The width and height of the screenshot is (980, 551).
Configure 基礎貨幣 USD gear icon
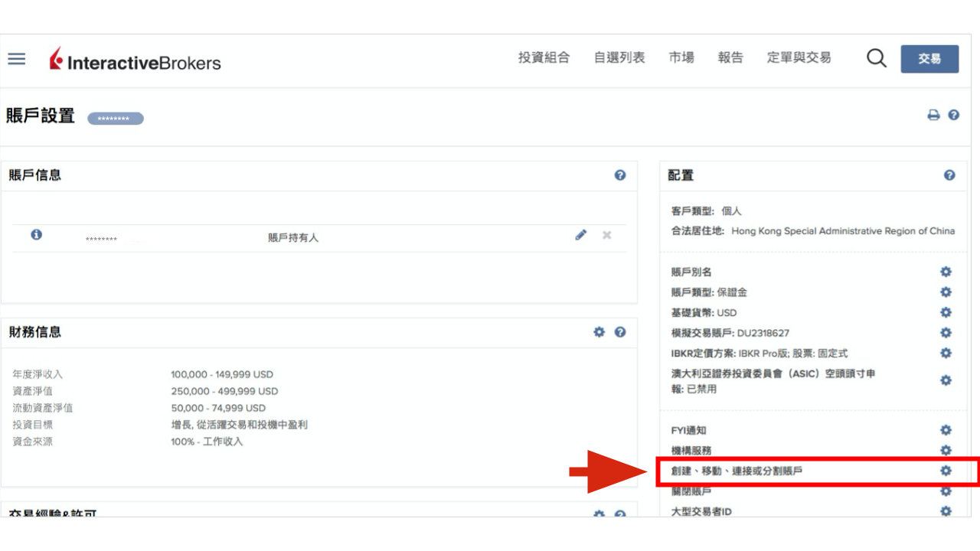946,312
